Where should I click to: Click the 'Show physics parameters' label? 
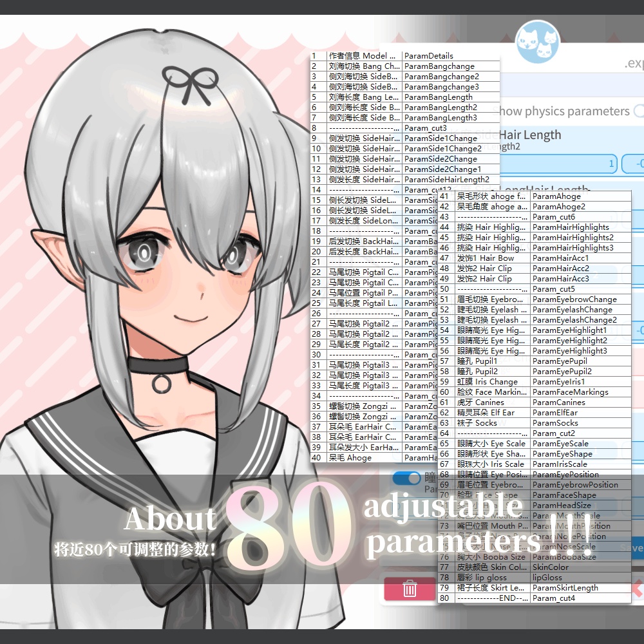click(x=561, y=111)
